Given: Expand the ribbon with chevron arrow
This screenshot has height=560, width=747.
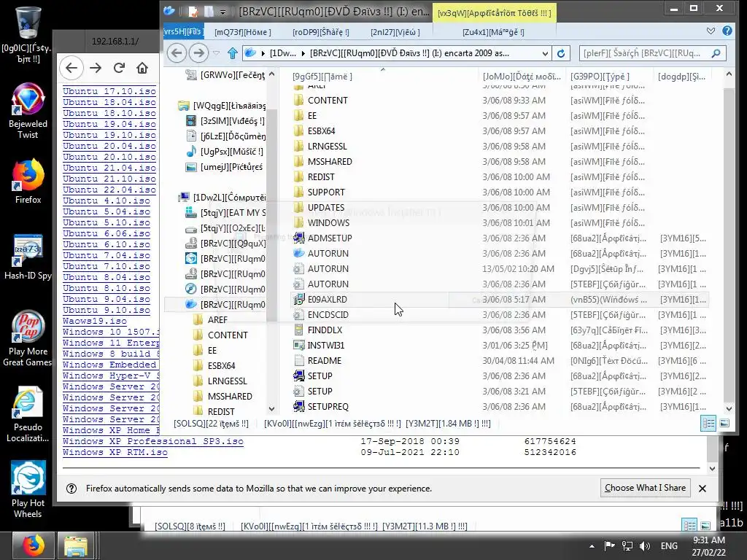Looking at the screenshot, I should pyautogui.click(x=711, y=31).
